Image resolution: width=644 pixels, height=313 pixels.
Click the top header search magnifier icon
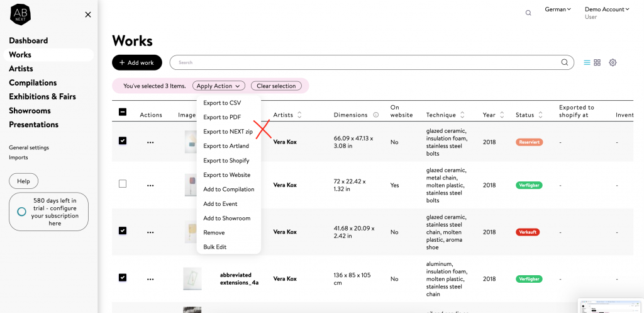528,13
